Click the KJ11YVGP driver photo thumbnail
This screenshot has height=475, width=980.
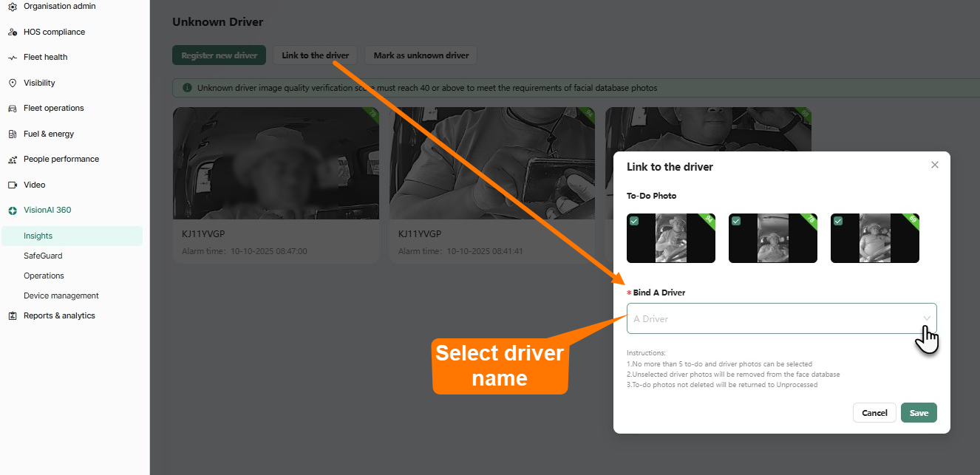click(276, 163)
